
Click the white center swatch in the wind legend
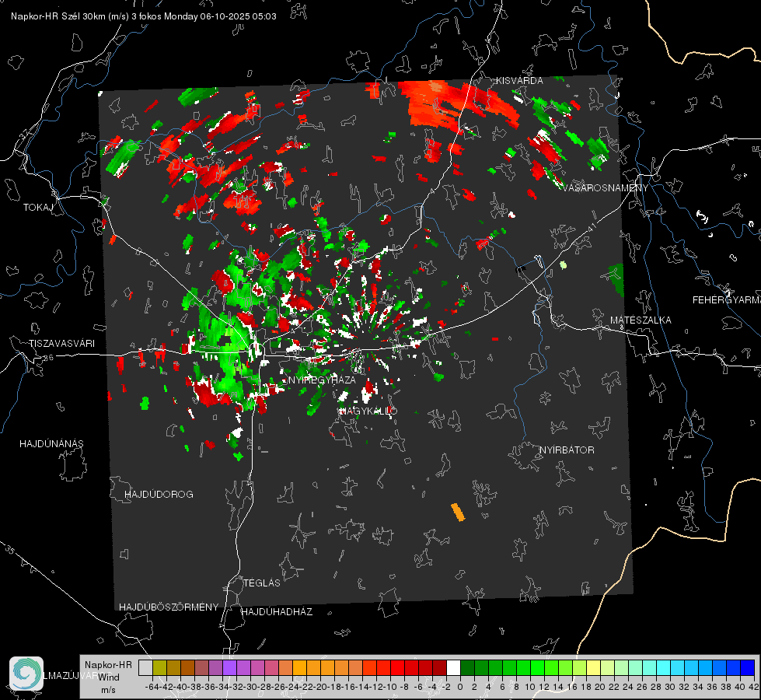tap(453, 667)
